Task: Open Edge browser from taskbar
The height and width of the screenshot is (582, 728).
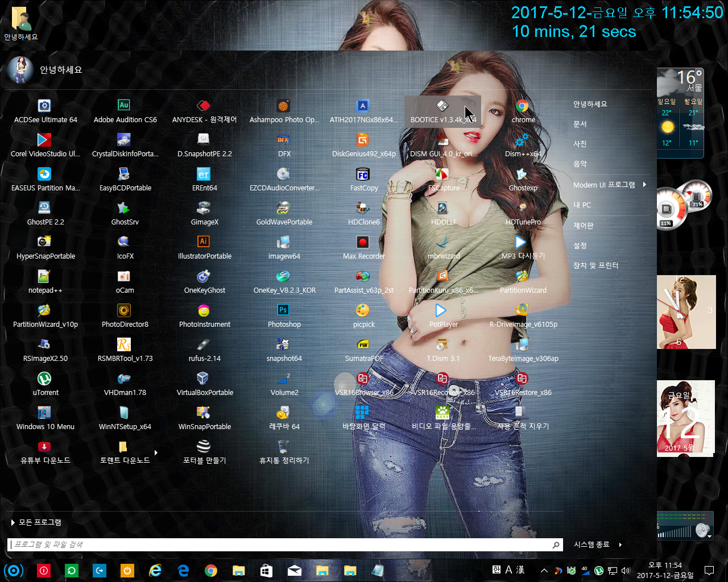Action: 183,571
